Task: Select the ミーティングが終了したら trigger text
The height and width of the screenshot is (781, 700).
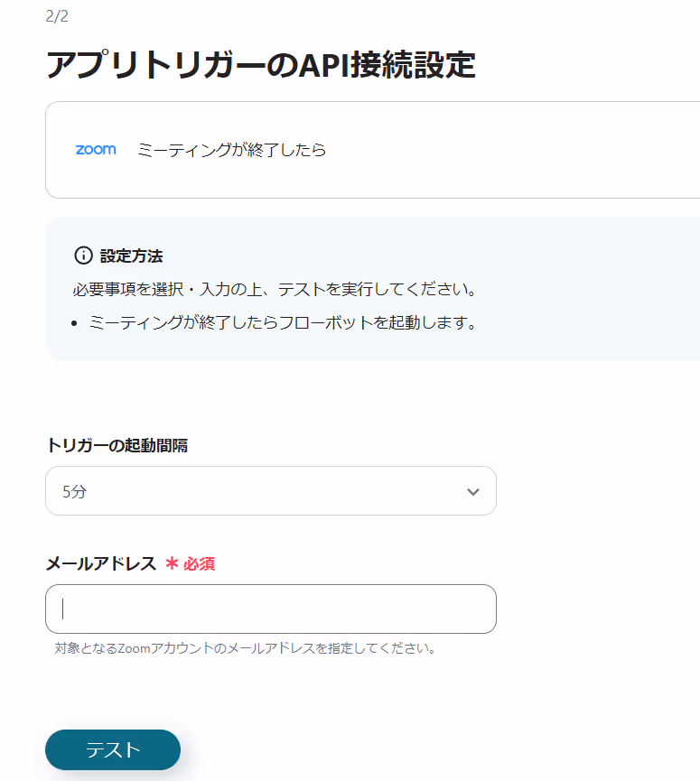Action: coord(231,150)
